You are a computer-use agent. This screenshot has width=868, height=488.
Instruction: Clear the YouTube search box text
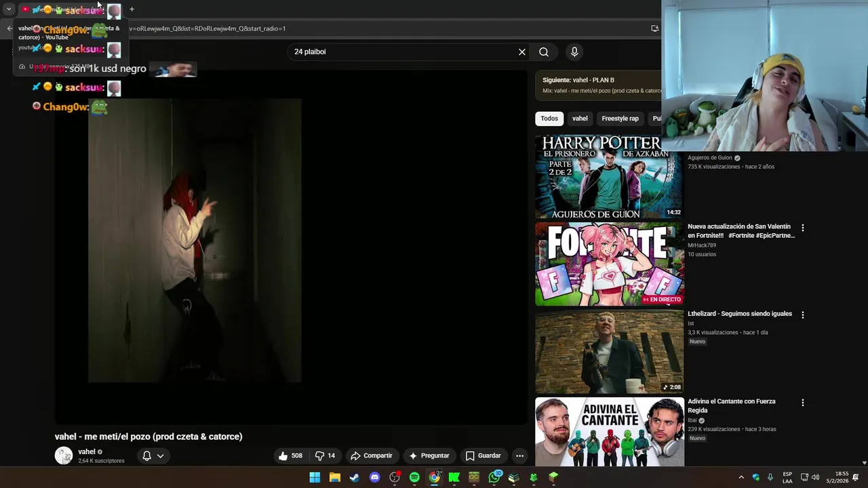tap(522, 52)
